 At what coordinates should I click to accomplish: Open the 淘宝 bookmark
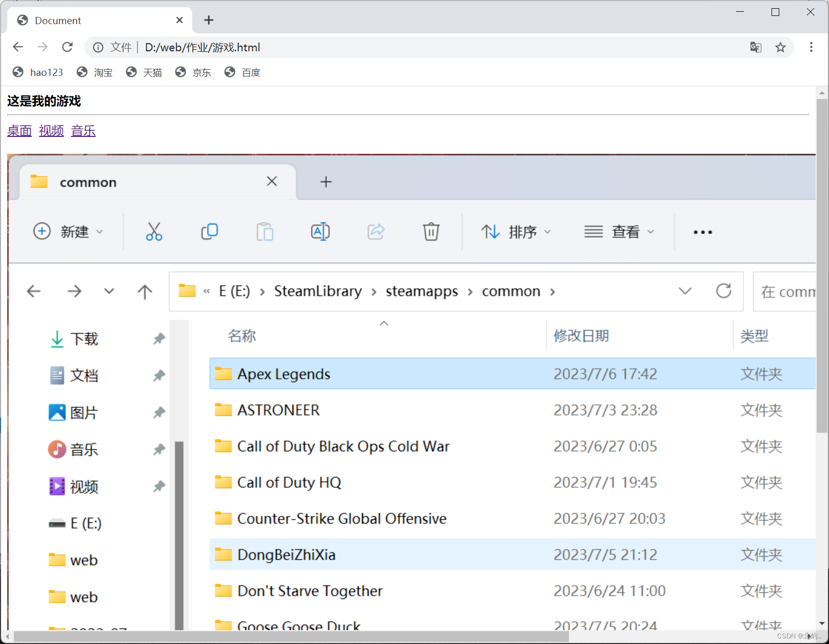click(x=95, y=72)
